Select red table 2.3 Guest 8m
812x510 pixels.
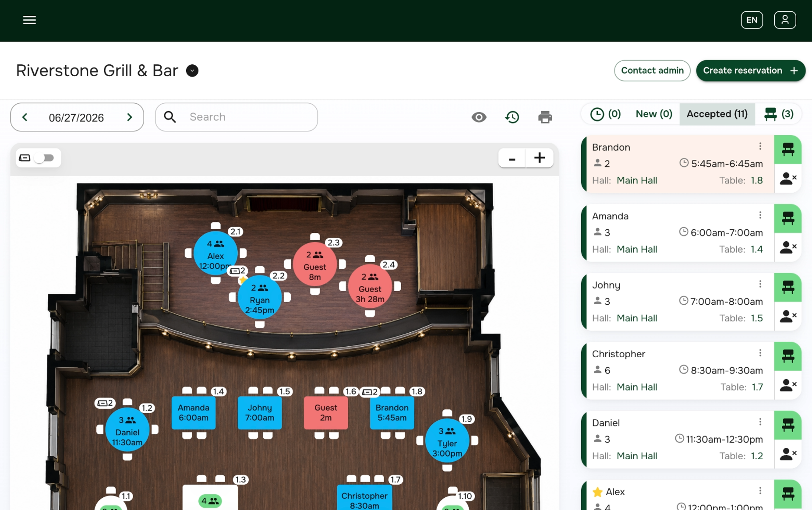[x=315, y=265]
